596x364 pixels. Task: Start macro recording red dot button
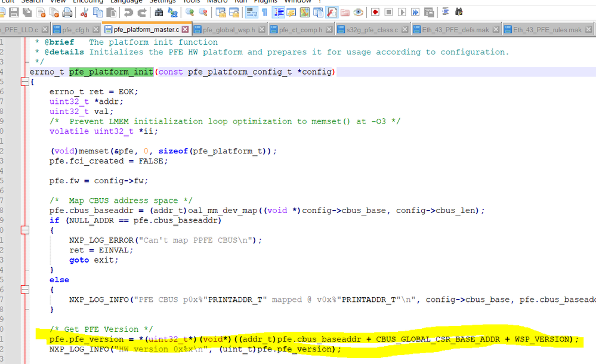[375, 13]
